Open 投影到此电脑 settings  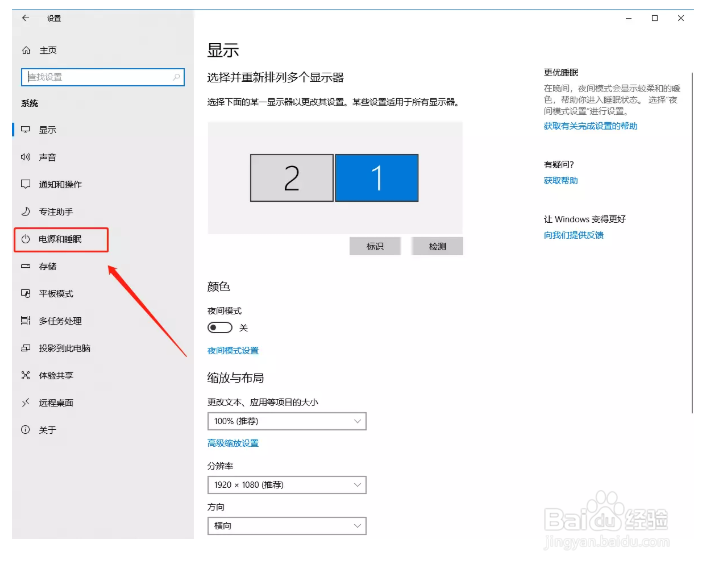(64, 348)
